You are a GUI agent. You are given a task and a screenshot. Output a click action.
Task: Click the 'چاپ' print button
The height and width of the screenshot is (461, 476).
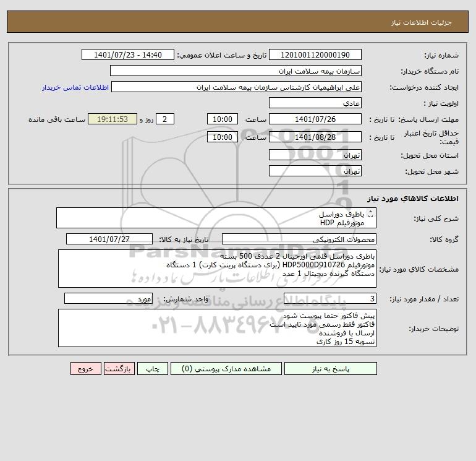point(153,369)
